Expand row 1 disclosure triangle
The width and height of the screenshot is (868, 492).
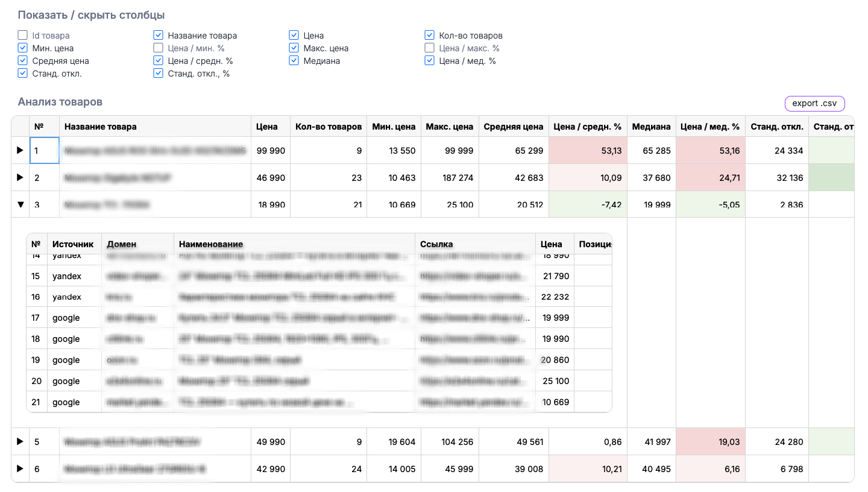point(20,151)
